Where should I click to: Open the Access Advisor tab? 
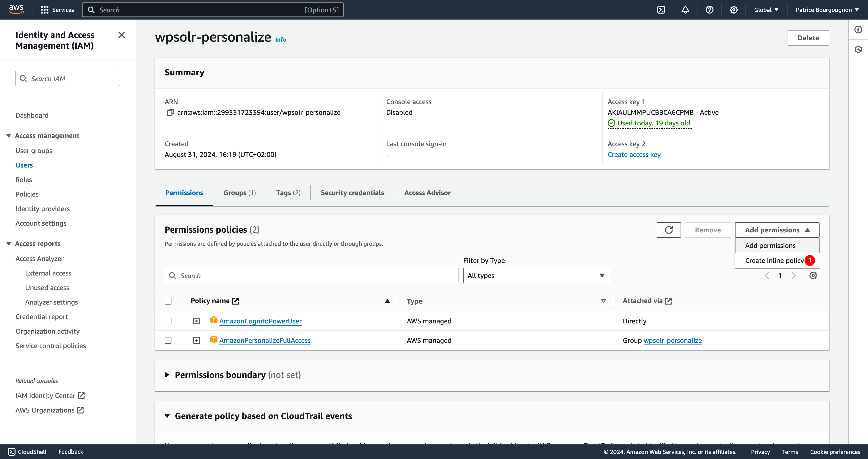point(427,193)
